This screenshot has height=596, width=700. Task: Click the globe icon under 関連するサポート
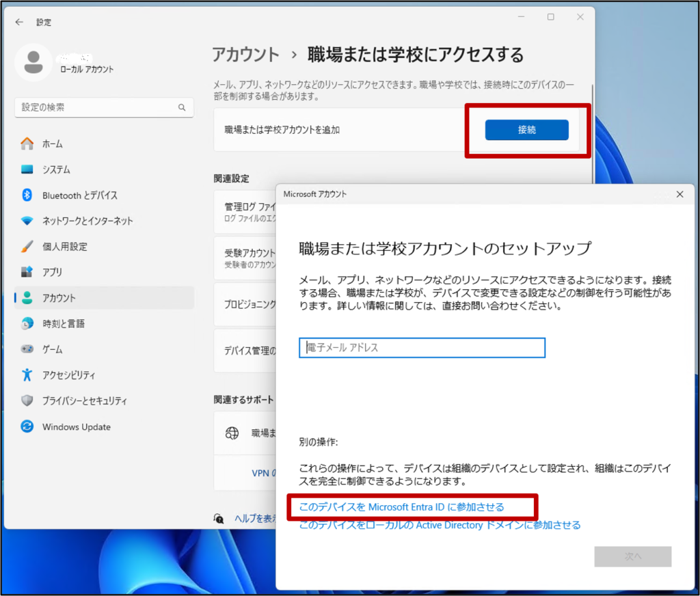coord(232,433)
